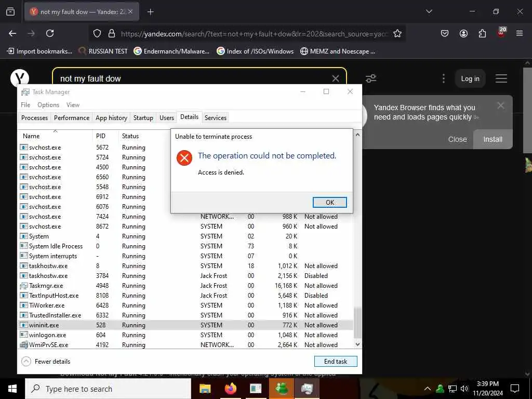Click the Yandex Log in button

click(x=470, y=79)
